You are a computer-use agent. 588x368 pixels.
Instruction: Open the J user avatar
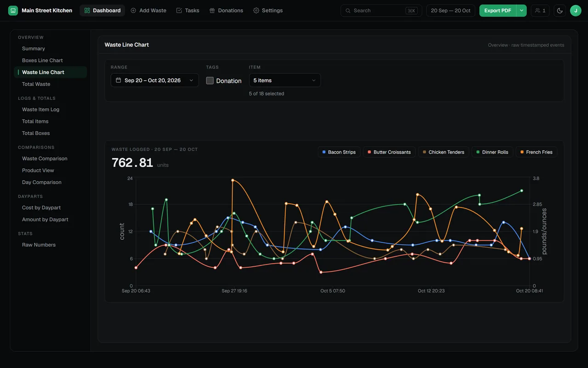pos(576,11)
